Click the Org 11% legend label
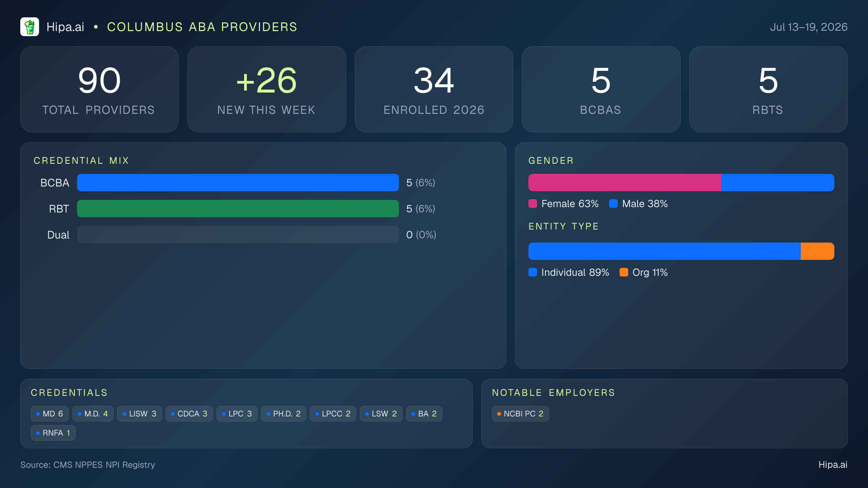This screenshot has width=868, height=488. point(650,273)
